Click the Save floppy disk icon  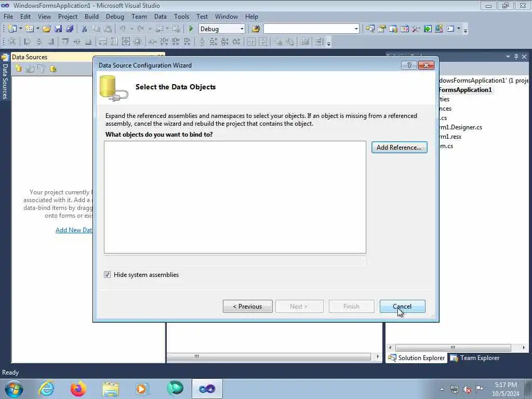[x=58, y=29]
